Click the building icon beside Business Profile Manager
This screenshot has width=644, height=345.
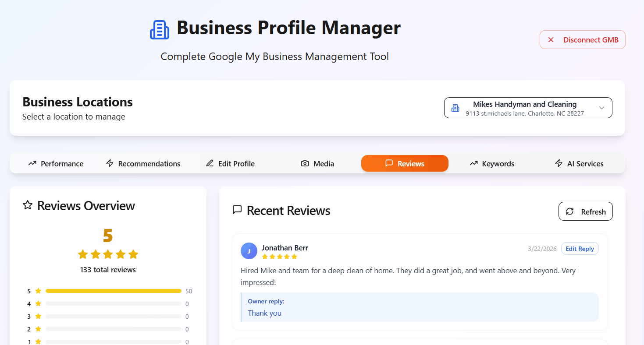[159, 29]
